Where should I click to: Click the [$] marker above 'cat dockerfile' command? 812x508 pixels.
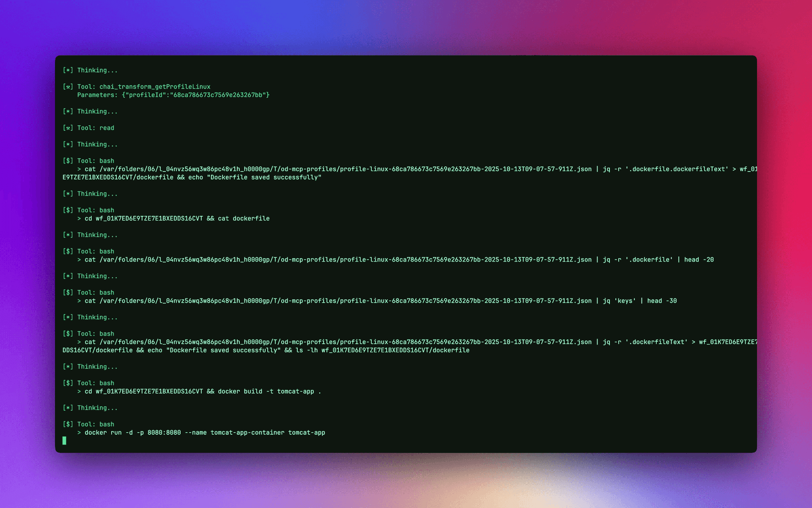68,210
